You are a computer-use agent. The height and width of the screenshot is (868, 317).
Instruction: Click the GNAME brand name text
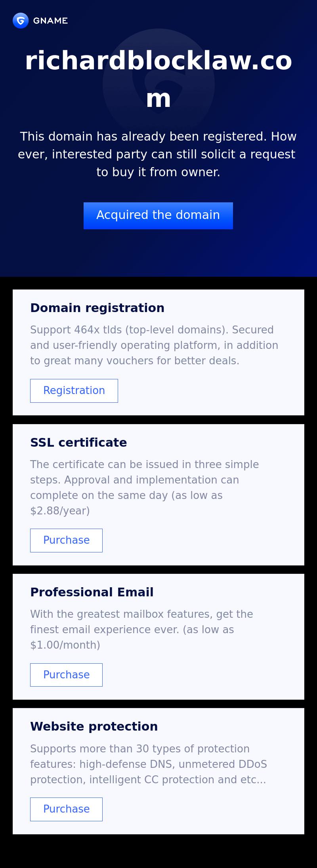tap(50, 21)
